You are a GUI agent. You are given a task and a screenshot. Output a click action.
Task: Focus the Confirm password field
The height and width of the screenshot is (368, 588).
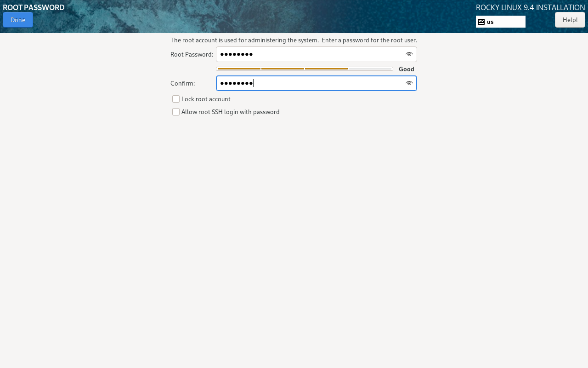click(x=316, y=83)
